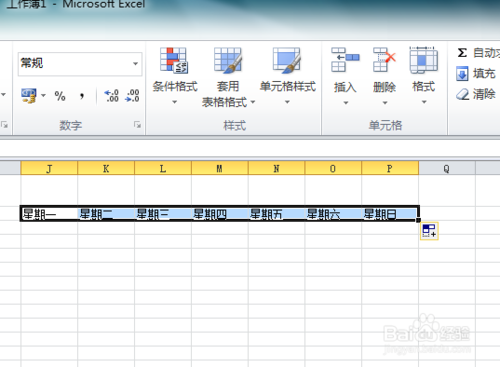
Task: Click the Clear (清除) eraser icon
Action: pyautogui.click(x=462, y=94)
